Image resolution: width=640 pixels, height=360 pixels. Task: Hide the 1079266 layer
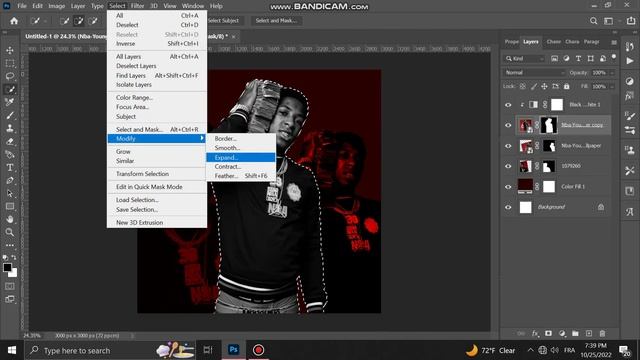click(508, 166)
